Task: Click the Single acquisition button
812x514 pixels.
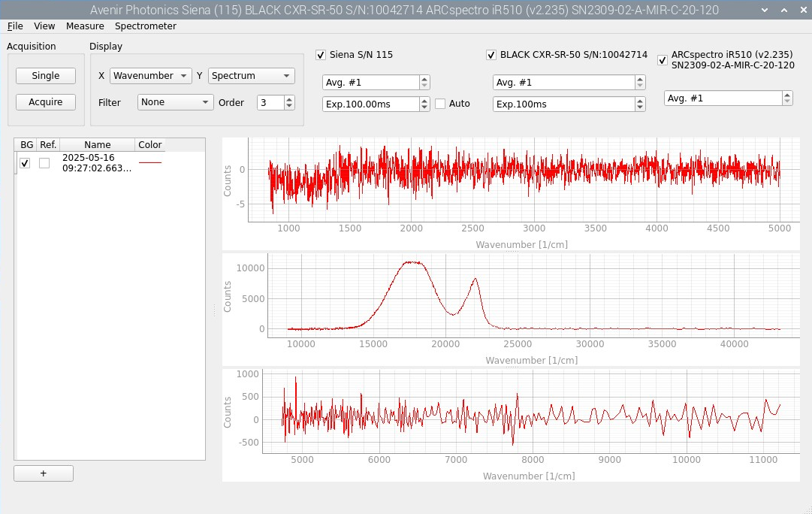Action: pos(46,76)
